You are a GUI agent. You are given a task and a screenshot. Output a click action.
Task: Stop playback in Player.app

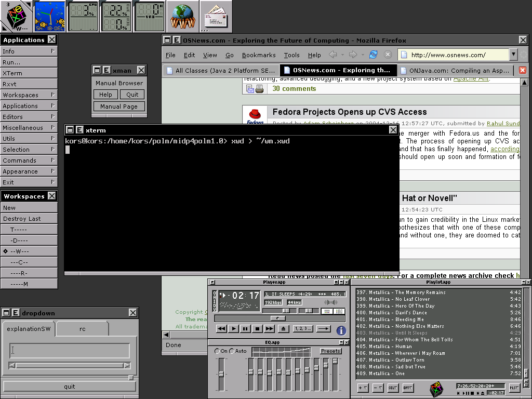pyautogui.click(x=257, y=328)
